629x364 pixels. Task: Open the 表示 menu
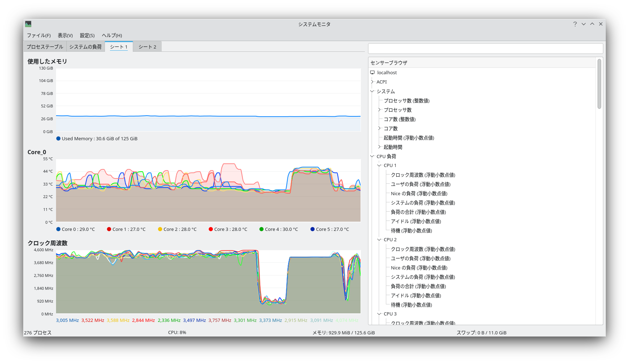point(65,35)
